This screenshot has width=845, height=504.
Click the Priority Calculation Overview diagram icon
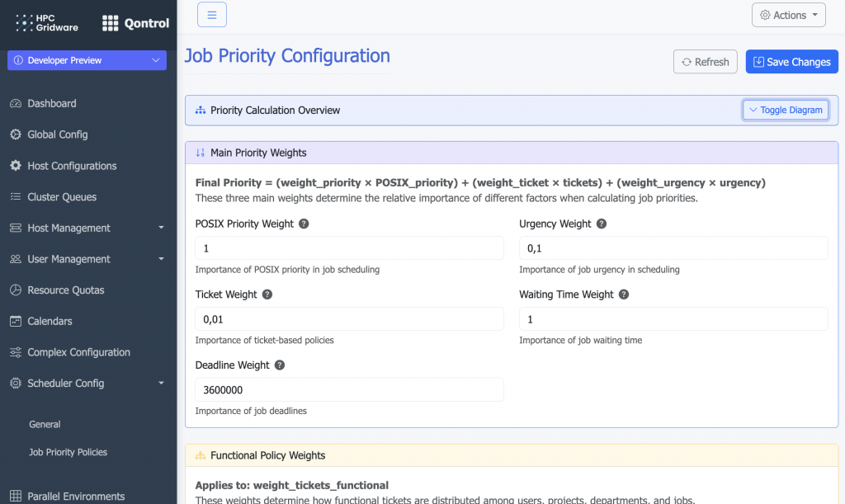[x=198, y=109]
